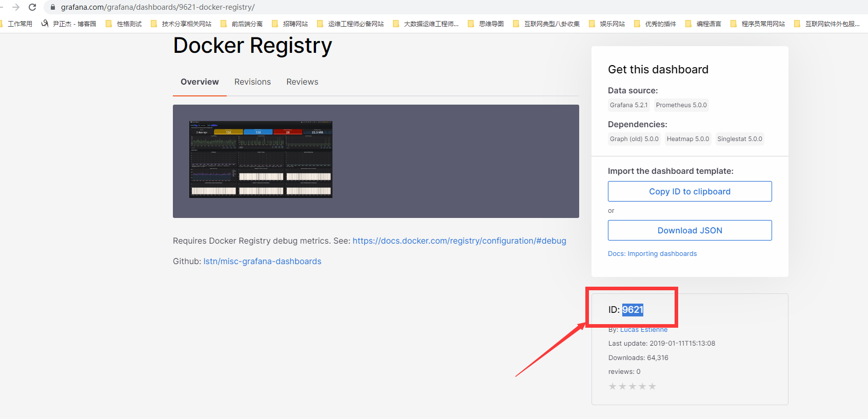
Task: Click Copy ID to clipboard button
Action: (689, 191)
